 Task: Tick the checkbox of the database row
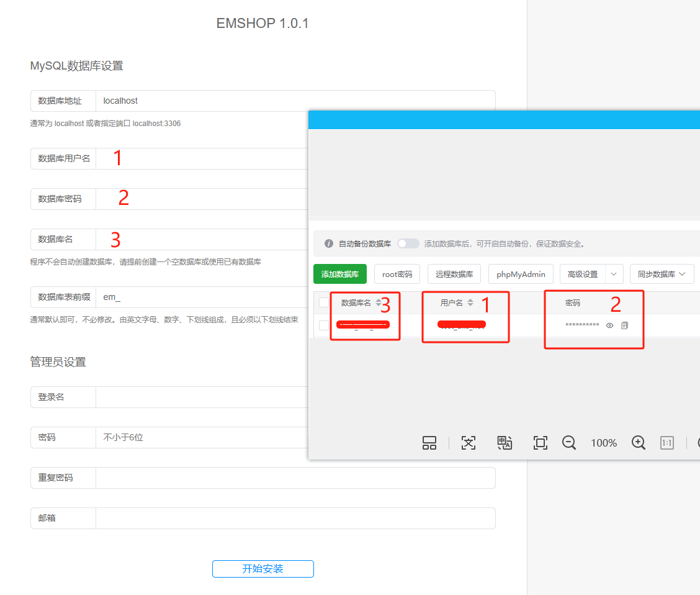(x=324, y=325)
